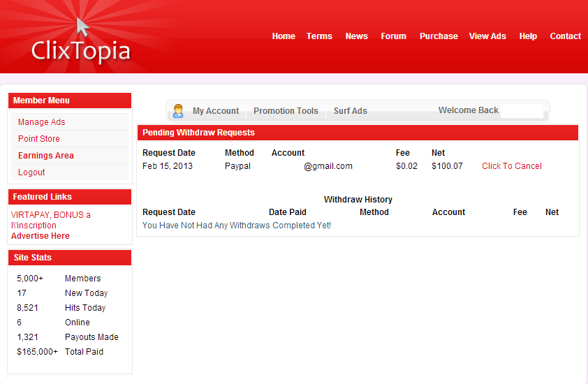
Task: Click the Site Stats header
Action: pos(70,258)
